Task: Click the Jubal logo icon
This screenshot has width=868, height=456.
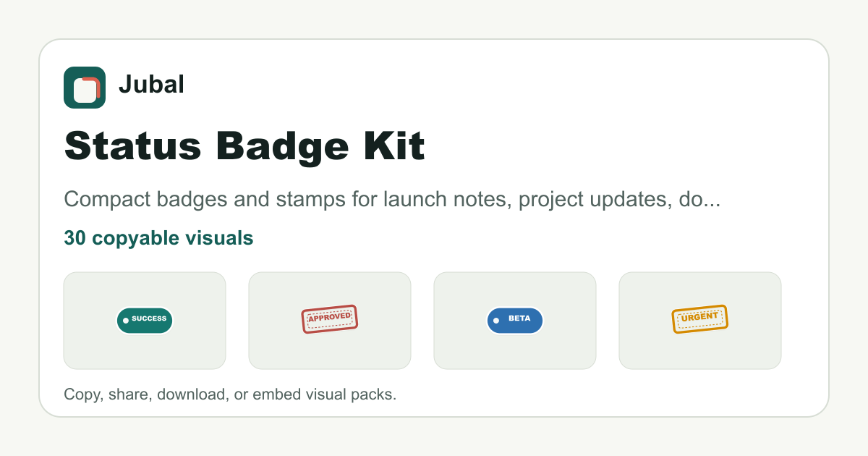Action: 85,88
